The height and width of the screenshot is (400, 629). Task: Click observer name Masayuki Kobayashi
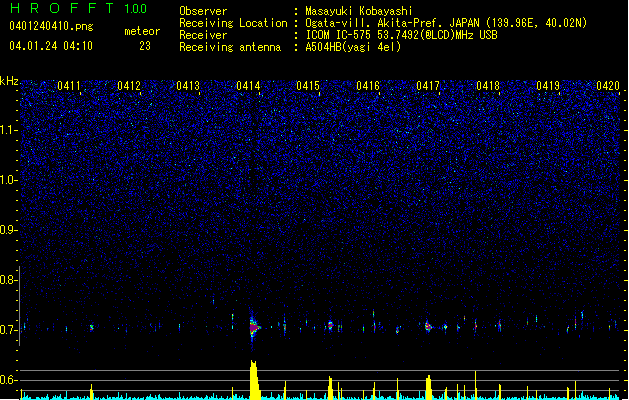[359, 11]
